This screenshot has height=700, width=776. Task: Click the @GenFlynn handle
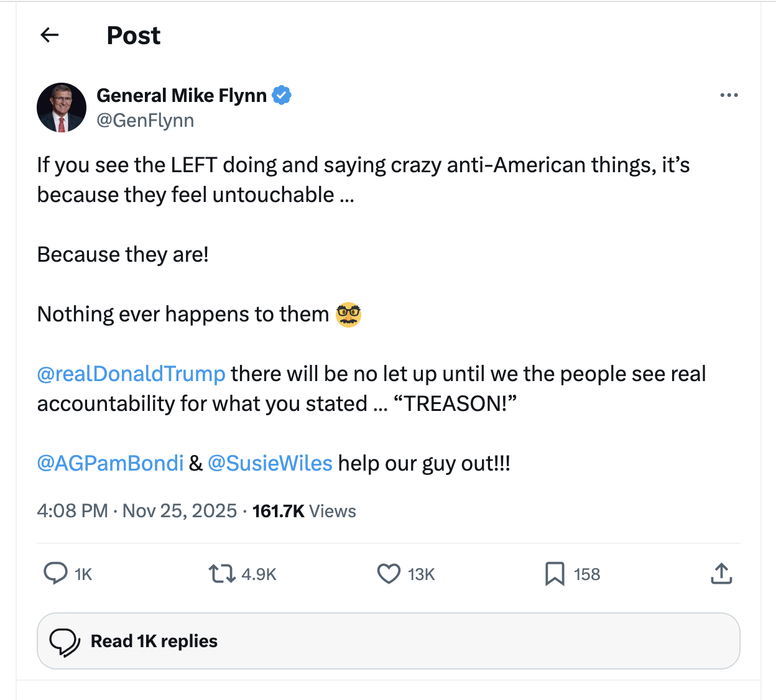pyautogui.click(x=145, y=120)
